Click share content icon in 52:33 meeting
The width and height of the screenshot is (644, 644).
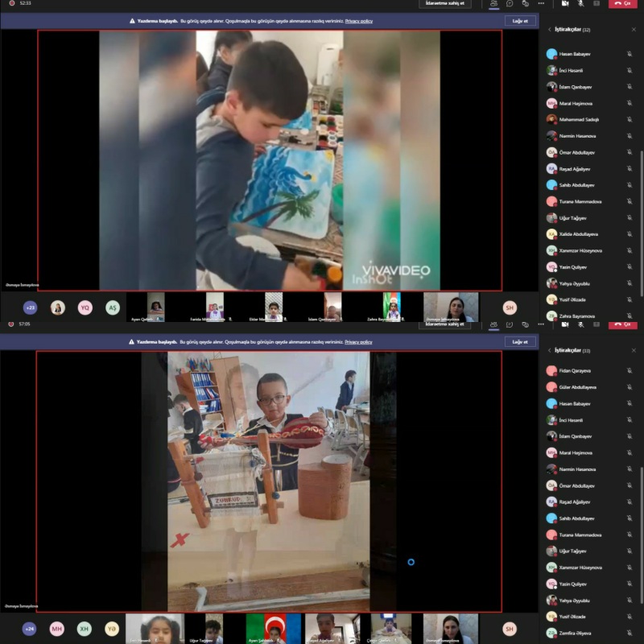pyautogui.click(x=597, y=3)
